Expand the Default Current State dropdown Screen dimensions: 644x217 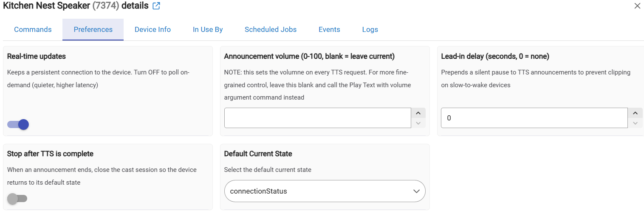[x=325, y=191]
